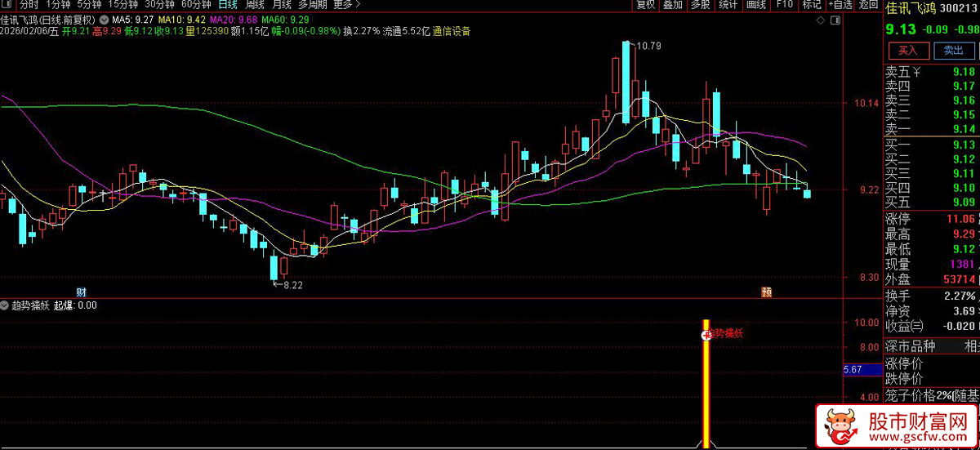
Task: Click the 返回 back button
Action: point(868,4)
